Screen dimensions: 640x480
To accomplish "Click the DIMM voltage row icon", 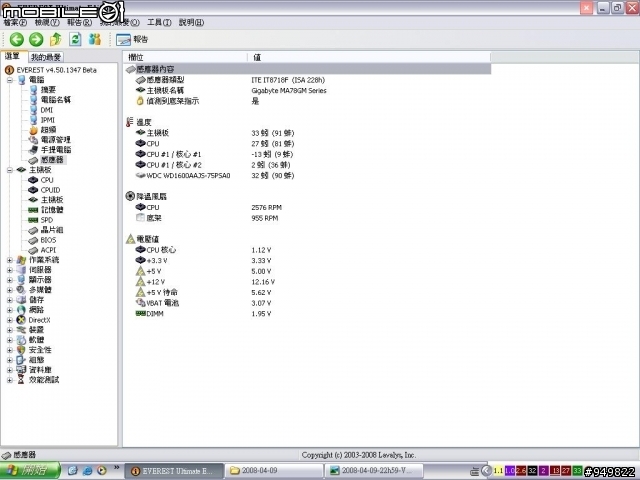I will click(140, 313).
